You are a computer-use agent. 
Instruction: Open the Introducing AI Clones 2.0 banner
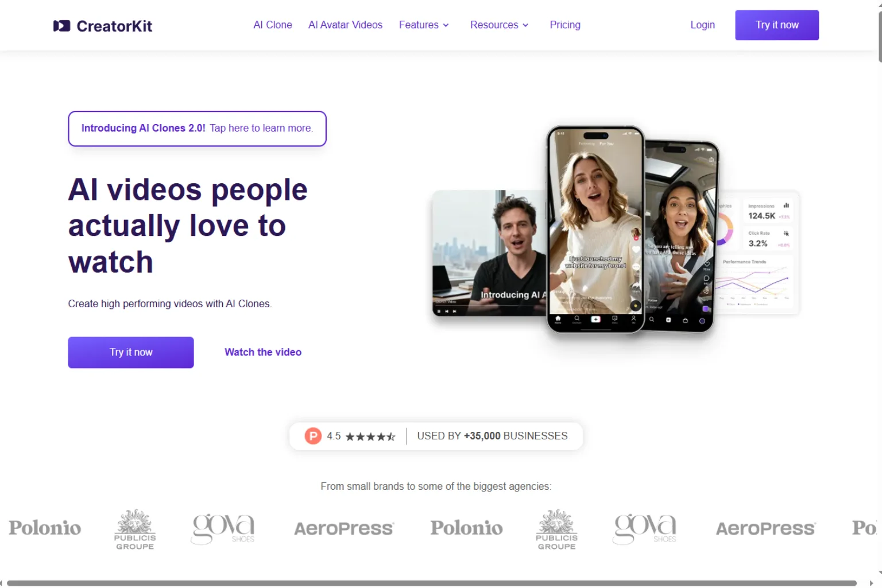(197, 128)
